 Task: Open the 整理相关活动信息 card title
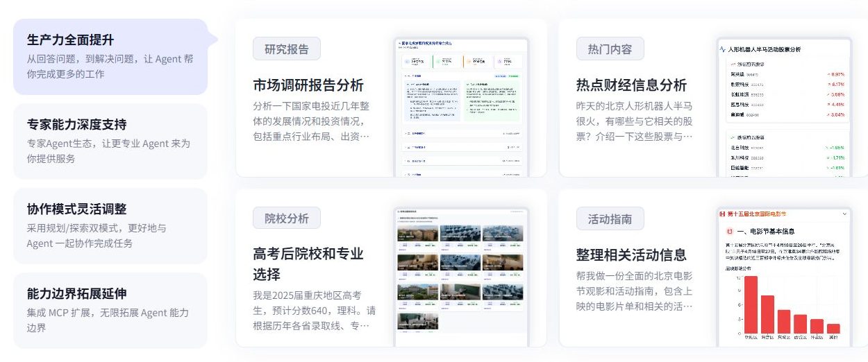click(631, 255)
